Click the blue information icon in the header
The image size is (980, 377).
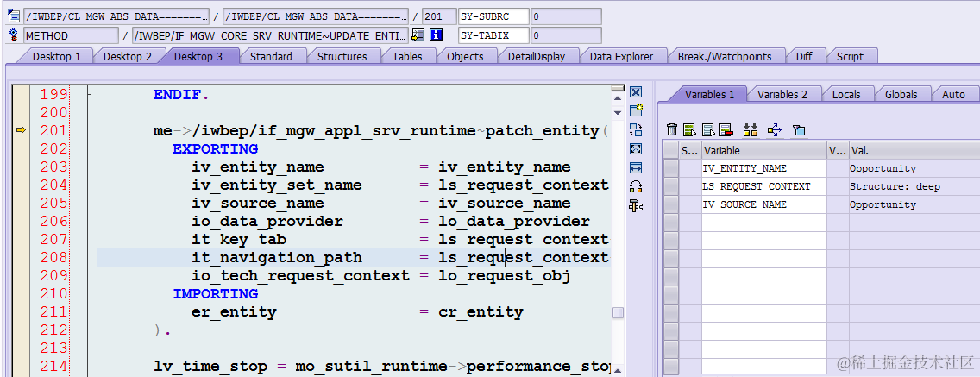437,35
